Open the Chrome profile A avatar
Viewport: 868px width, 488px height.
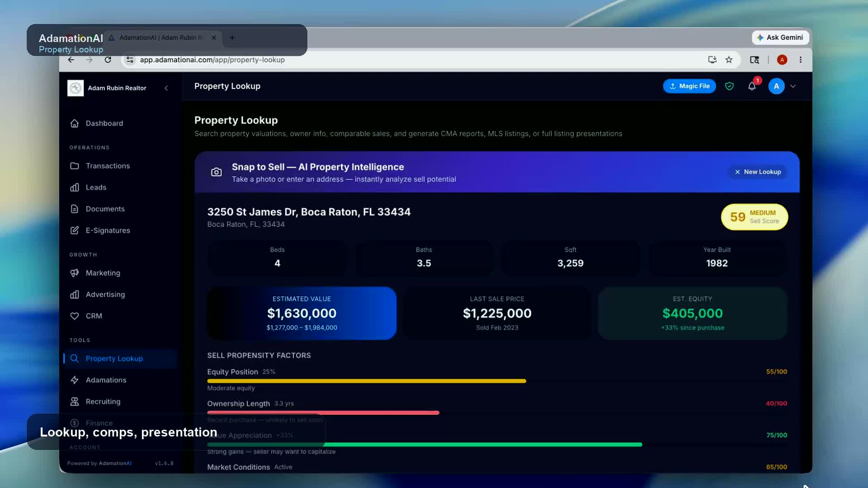[782, 60]
